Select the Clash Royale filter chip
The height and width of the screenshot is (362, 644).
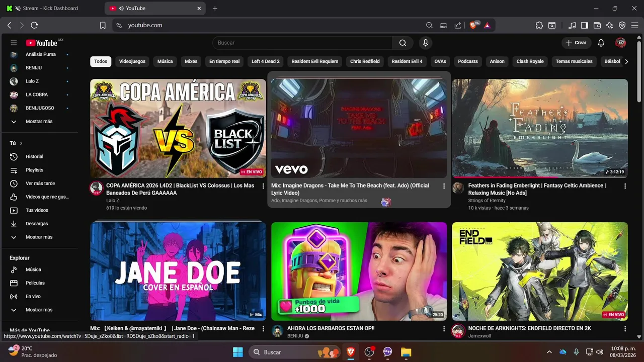click(530, 61)
